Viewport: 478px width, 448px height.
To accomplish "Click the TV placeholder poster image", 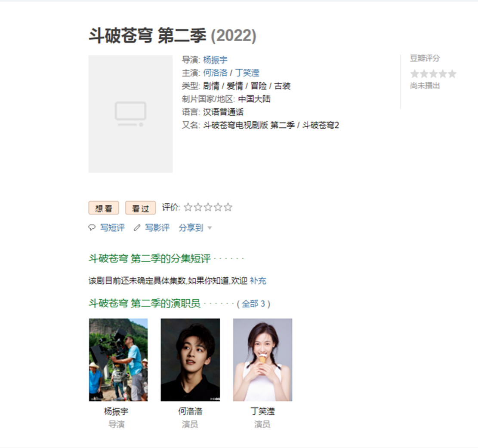I will point(130,114).
